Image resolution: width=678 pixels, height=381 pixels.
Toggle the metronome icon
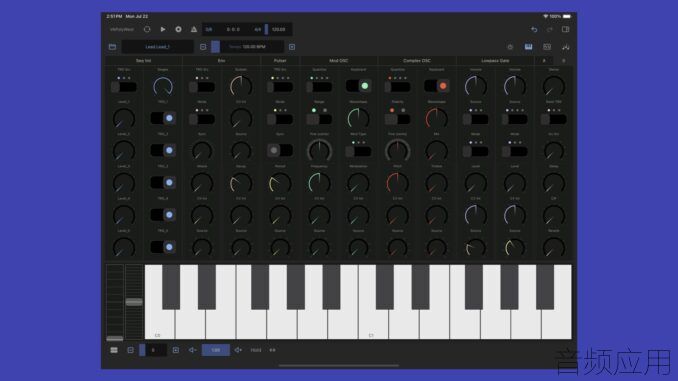194,29
